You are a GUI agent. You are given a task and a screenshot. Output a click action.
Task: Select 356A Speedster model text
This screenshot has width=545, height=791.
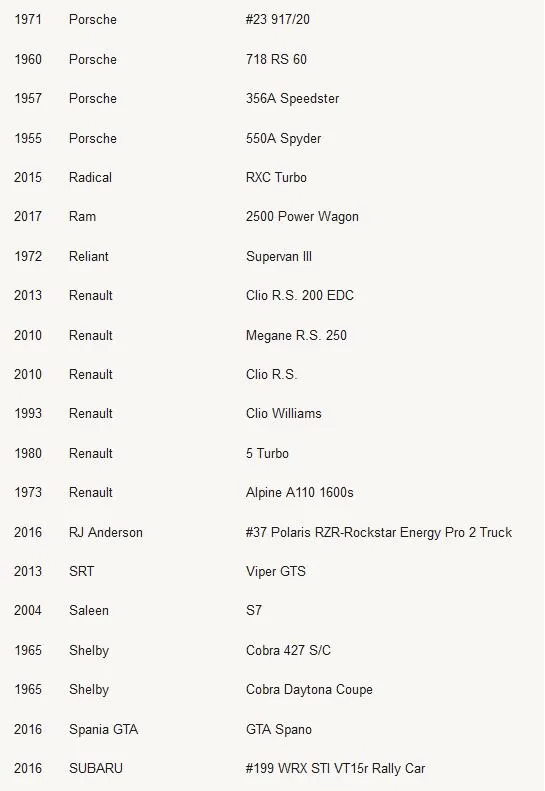tap(292, 98)
